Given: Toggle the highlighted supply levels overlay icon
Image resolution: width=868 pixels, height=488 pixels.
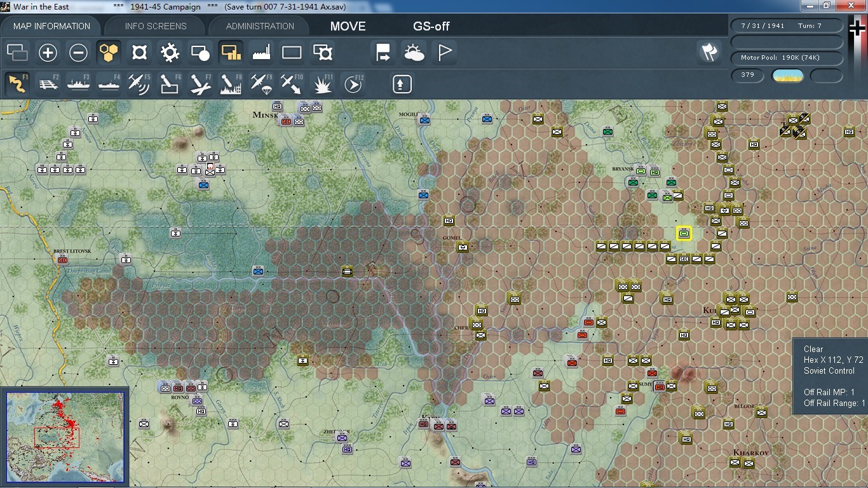Looking at the screenshot, I should point(231,53).
